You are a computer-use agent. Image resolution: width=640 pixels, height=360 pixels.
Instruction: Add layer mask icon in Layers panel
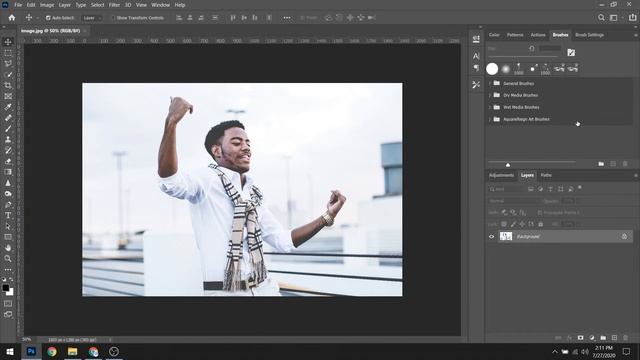580,338
